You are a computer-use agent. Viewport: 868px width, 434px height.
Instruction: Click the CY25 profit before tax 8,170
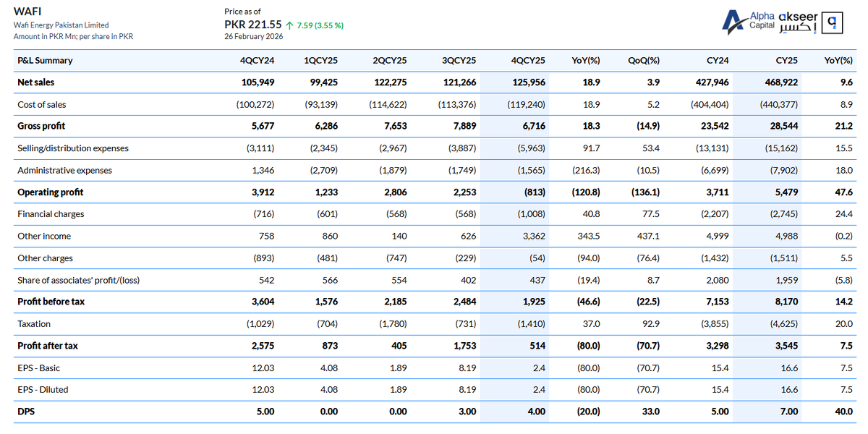point(786,302)
